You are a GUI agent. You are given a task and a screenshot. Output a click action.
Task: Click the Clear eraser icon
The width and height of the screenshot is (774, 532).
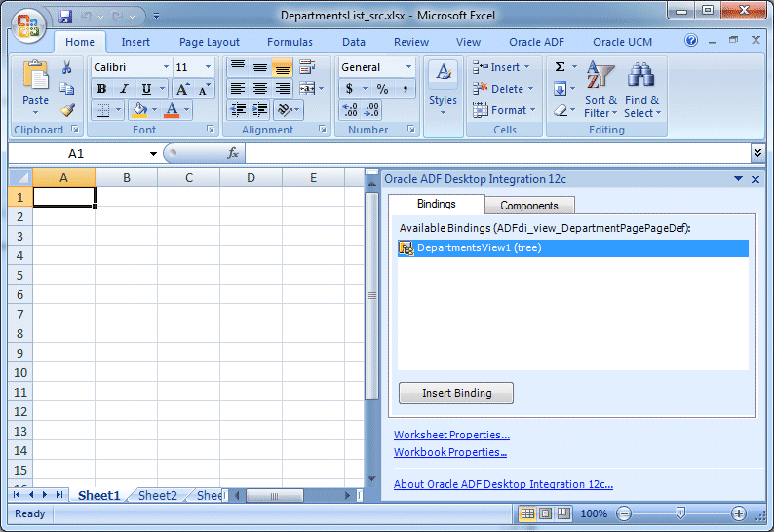[x=561, y=110]
